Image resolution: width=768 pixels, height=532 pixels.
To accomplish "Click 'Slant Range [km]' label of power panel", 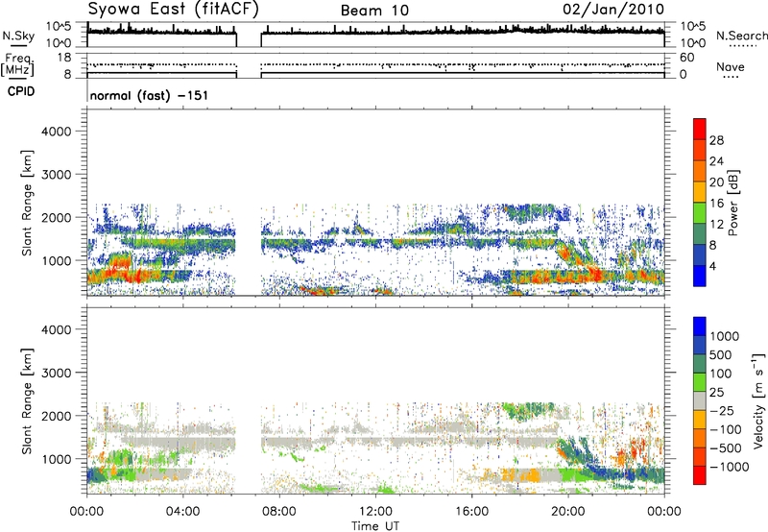I will [27, 203].
